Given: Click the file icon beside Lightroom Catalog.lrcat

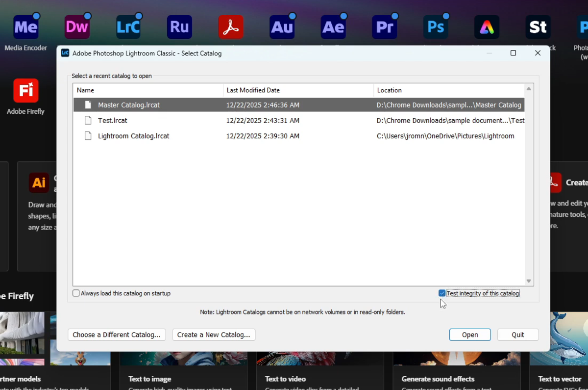Looking at the screenshot, I should click(x=88, y=136).
